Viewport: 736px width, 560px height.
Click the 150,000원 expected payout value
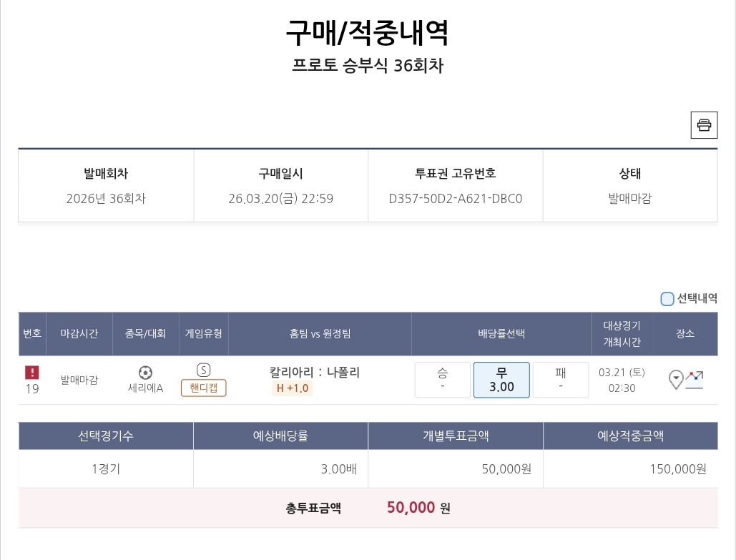(678, 469)
